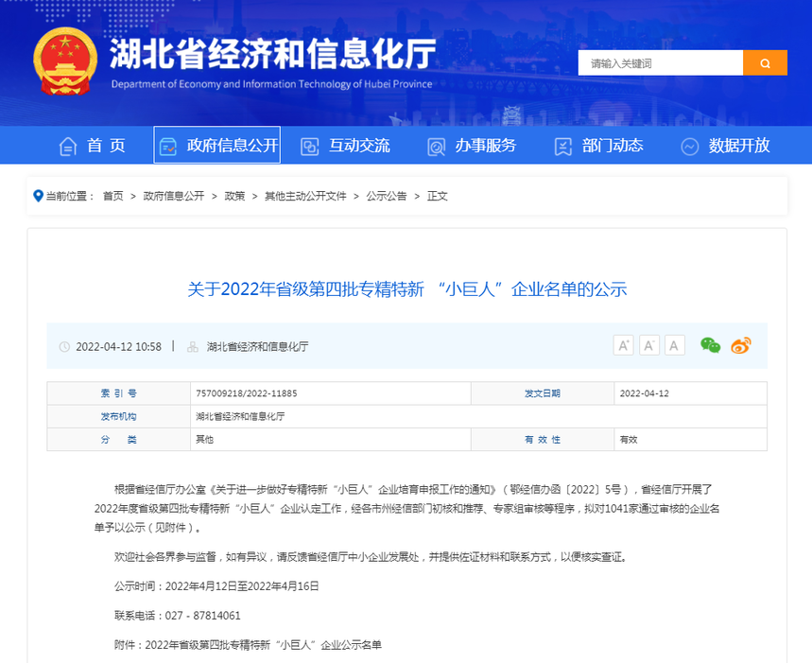The image size is (812, 663).
Task: Click the 当前位置 label
Action: (69, 196)
